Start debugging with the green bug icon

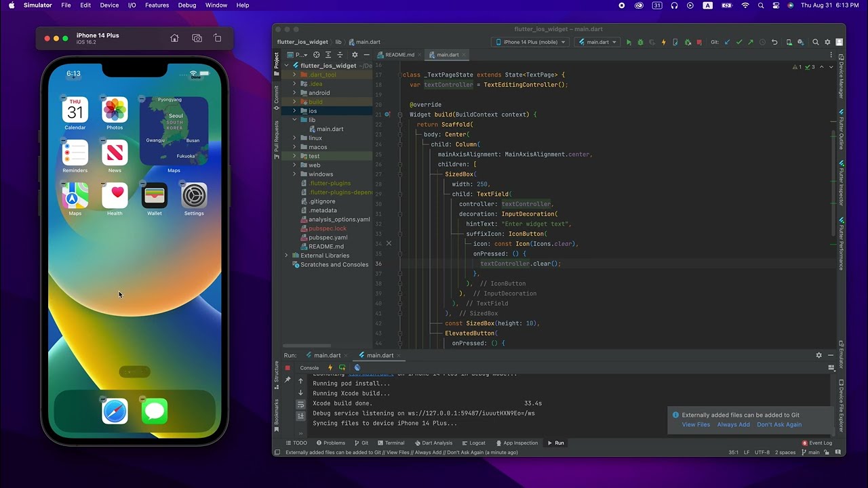pyautogui.click(x=640, y=42)
